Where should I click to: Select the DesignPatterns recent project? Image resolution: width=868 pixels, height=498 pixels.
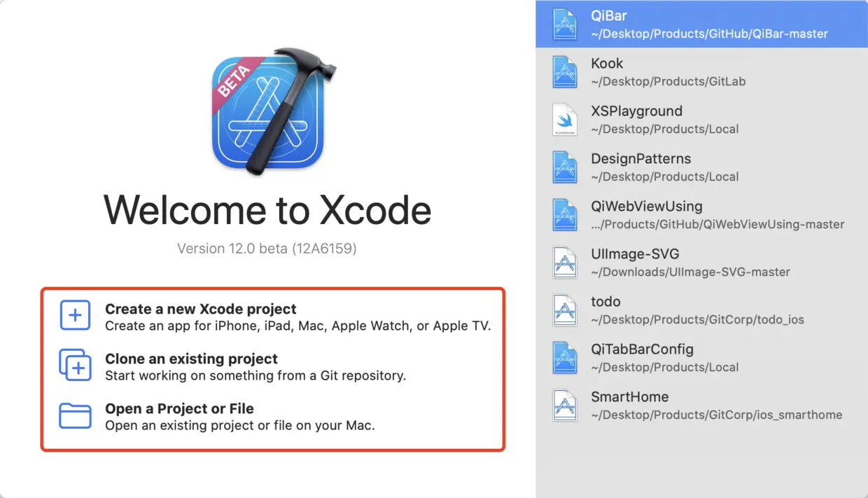701,167
